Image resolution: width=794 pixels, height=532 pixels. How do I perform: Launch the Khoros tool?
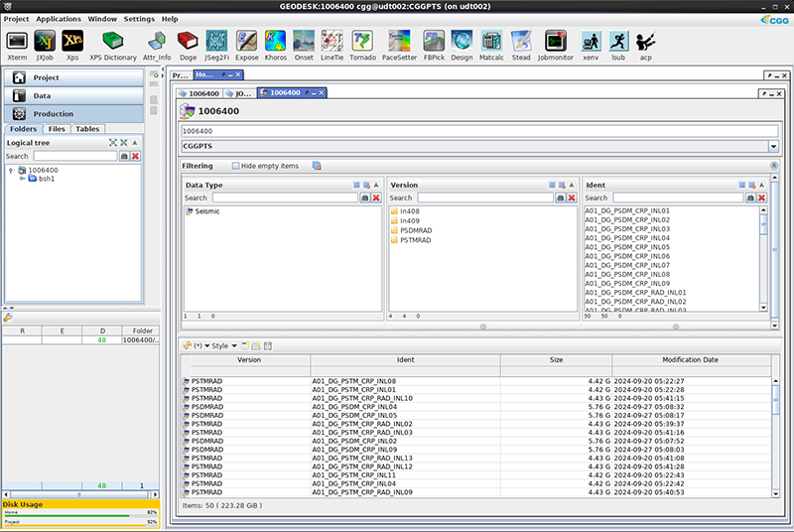coord(276,41)
